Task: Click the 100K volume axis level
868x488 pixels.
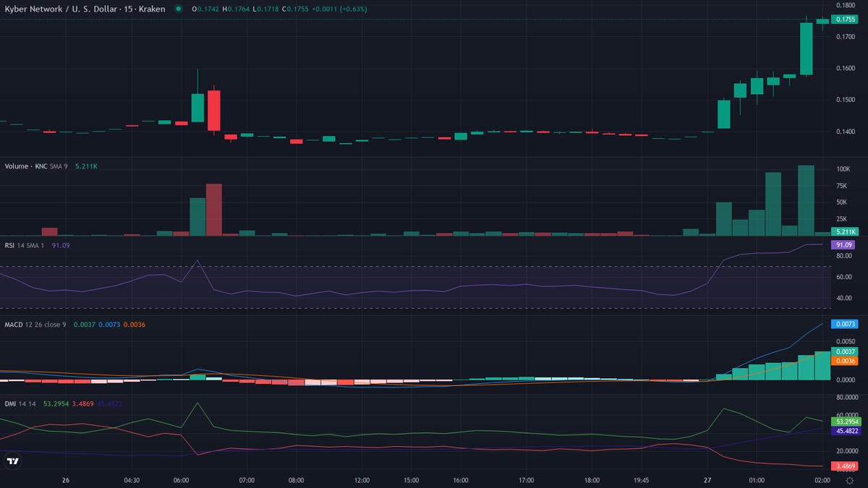Action: tap(843, 169)
